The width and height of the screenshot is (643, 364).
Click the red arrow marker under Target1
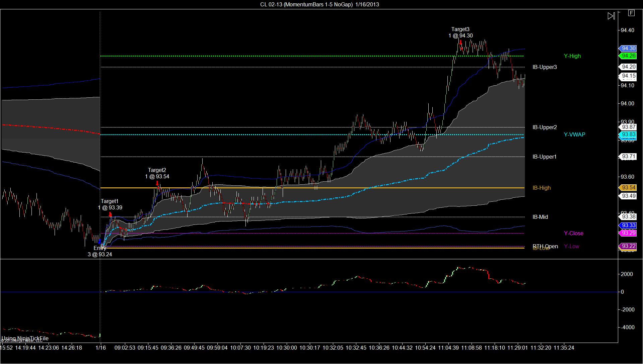[111, 214]
